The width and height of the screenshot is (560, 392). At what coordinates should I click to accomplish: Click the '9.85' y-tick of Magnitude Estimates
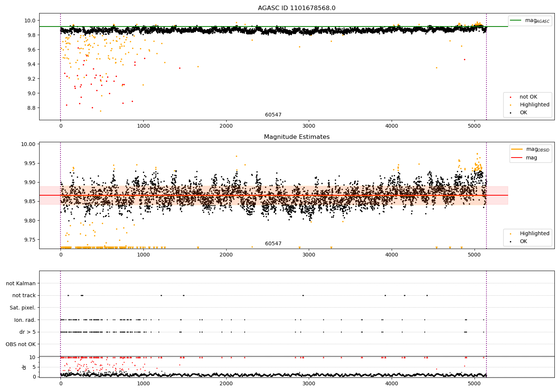coord(31,202)
